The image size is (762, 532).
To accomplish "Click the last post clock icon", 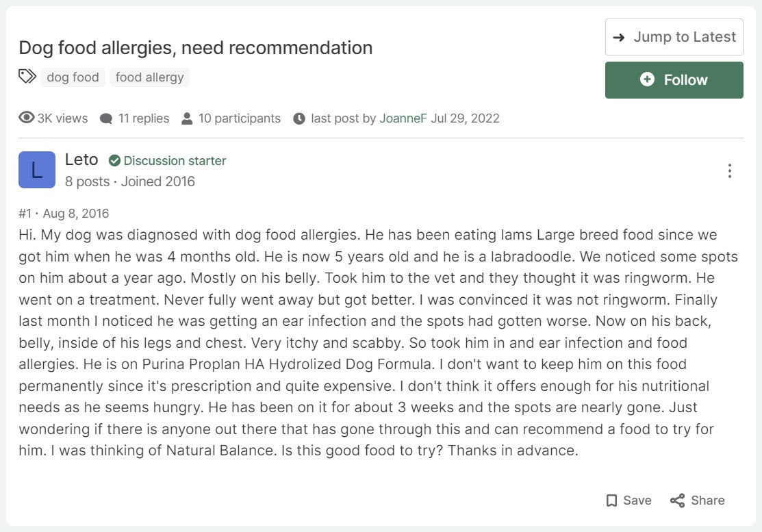I will pyautogui.click(x=299, y=118).
